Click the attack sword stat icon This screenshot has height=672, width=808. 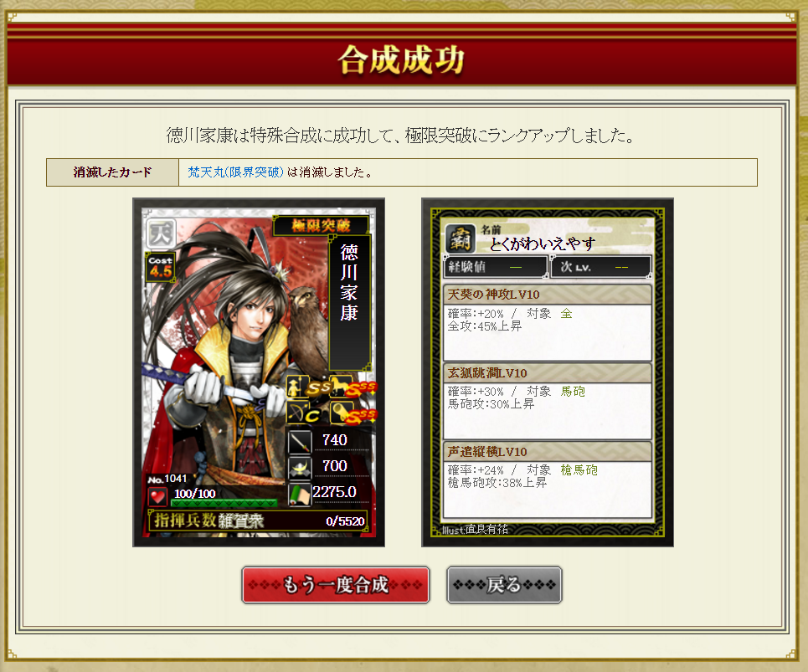(x=300, y=441)
